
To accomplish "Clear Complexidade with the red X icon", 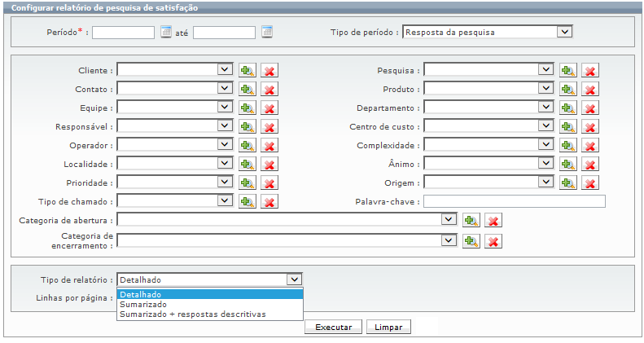I will [x=590, y=145].
